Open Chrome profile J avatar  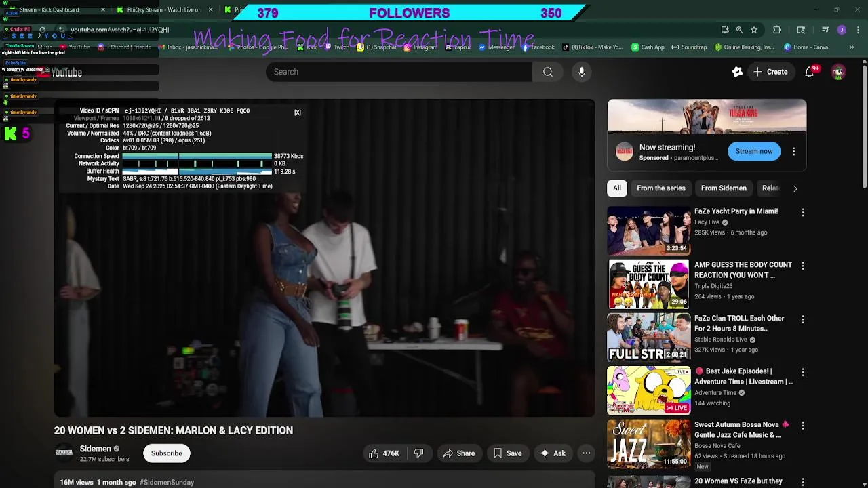(842, 30)
